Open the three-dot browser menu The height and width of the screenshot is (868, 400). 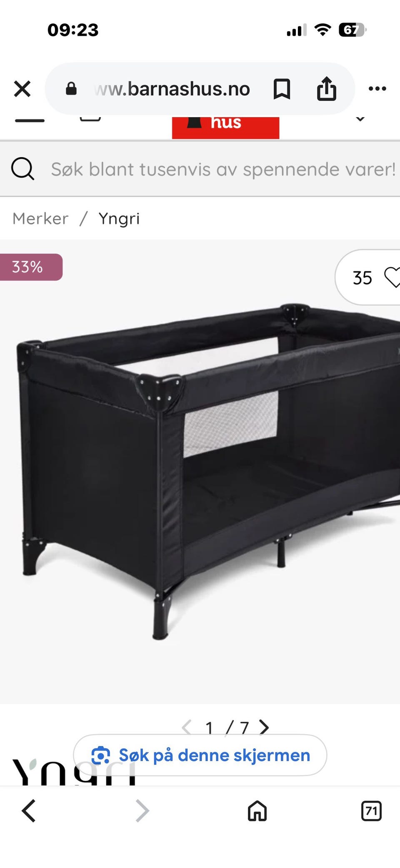[377, 88]
